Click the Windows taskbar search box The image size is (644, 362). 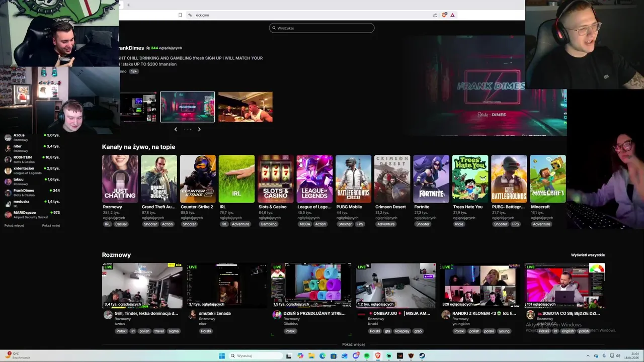pos(255,356)
